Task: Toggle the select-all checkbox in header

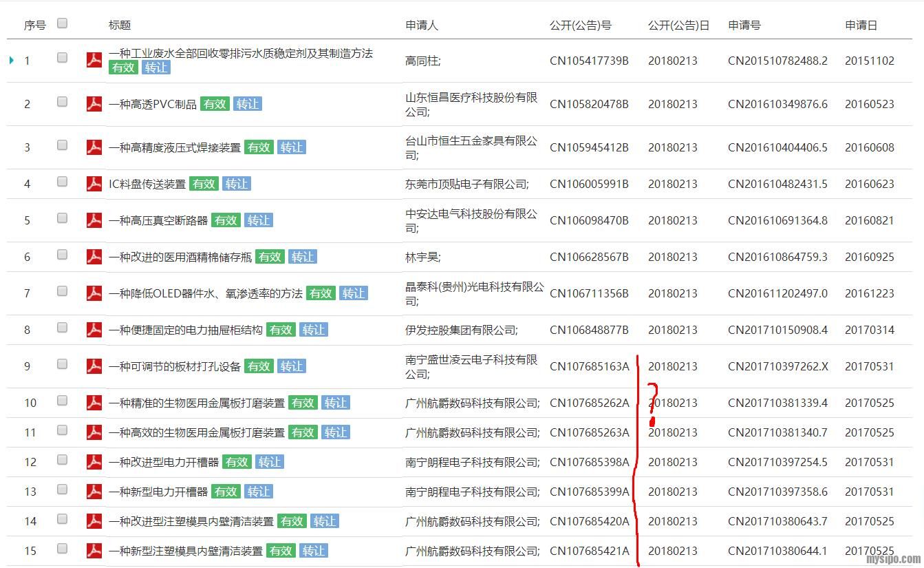Action: pyautogui.click(x=63, y=23)
